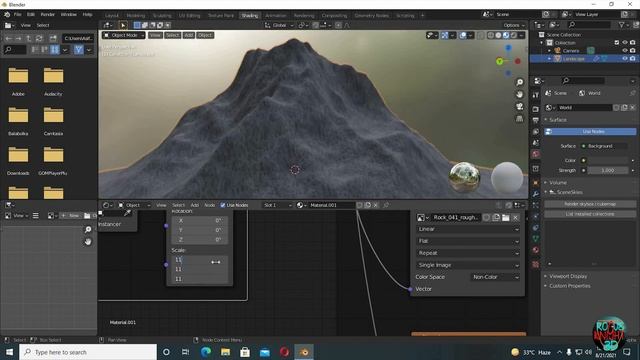Screen dimensions: 640x360
Task: Switch to Geometry Nodes workspace tab
Action: click(x=371, y=16)
